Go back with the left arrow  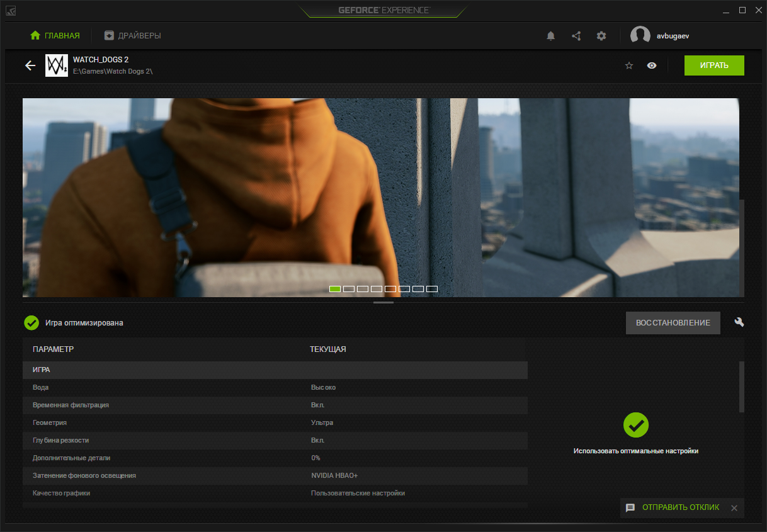(x=30, y=65)
